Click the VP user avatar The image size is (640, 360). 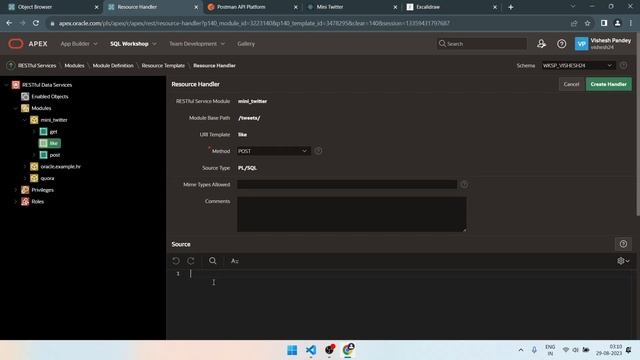pyautogui.click(x=581, y=44)
